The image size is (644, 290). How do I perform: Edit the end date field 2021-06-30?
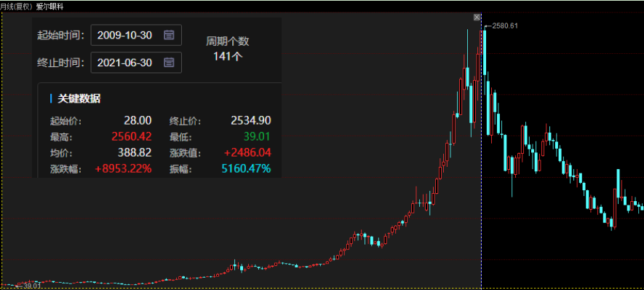[x=136, y=63]
